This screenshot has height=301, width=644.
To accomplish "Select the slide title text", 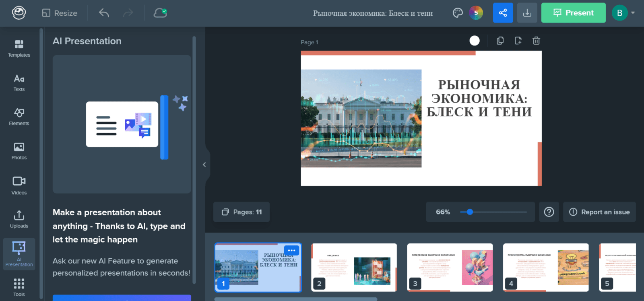I will 479,98.
